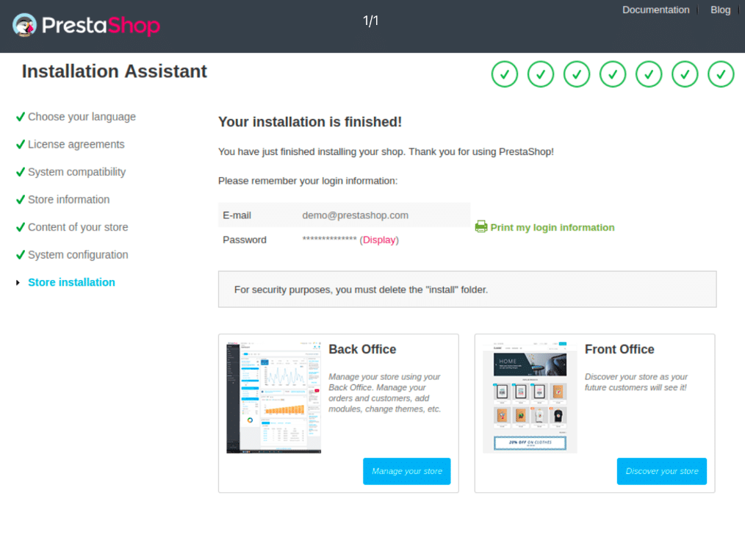Click the second step-complete checkmark circle
The height and width of the screenshot is (560, 745).
(540, 74)
